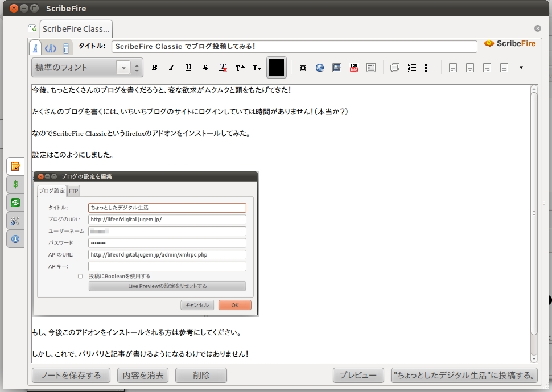The width and height of the screenshot is (552, 392).
Task: Click the 今後、もっとたくさんのブログ first paragraph
Action: (x=162, y=90)
